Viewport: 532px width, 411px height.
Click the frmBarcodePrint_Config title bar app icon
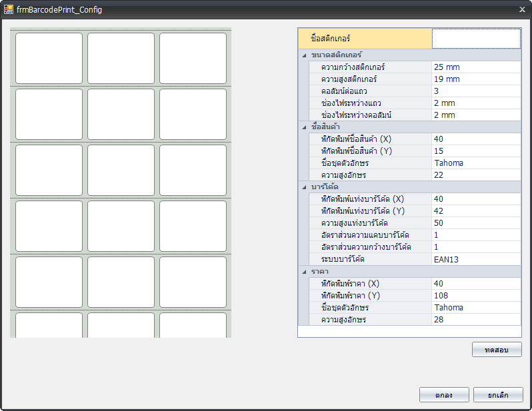point(9,10)
